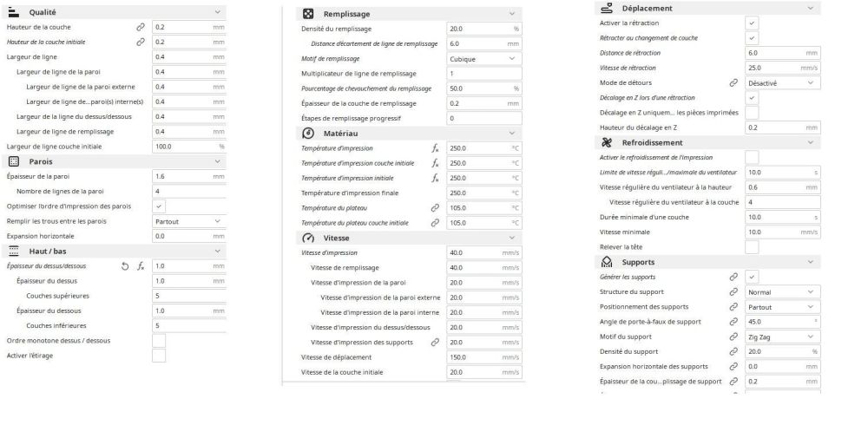The width and height of the screenshot is (868, 425).
Task: Open Mode de détours dropdown
Action: (x=782, y=82)
